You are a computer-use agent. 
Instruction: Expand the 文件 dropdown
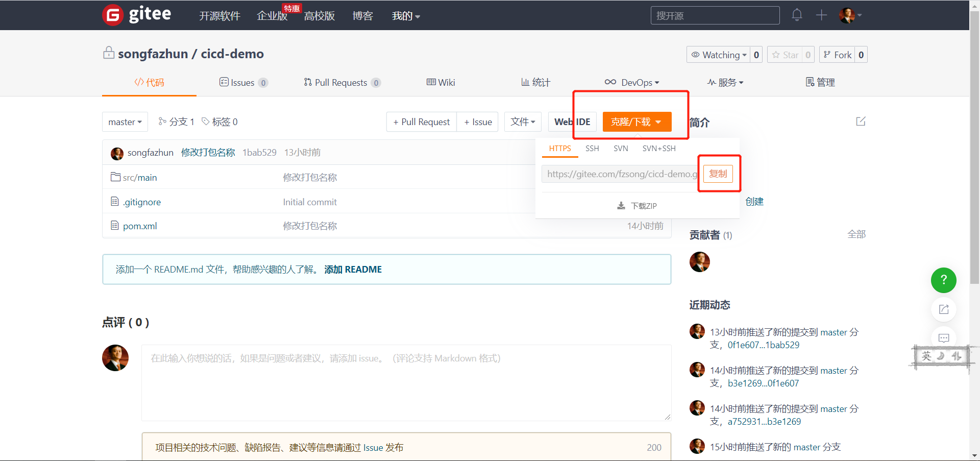(x=523, y=122)
